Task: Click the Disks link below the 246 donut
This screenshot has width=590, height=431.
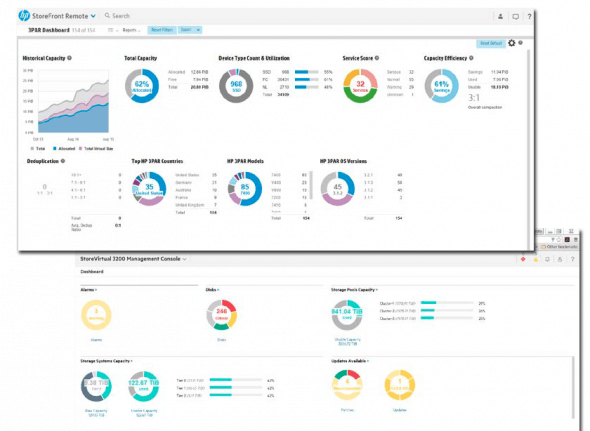Action: coord(221,340)
